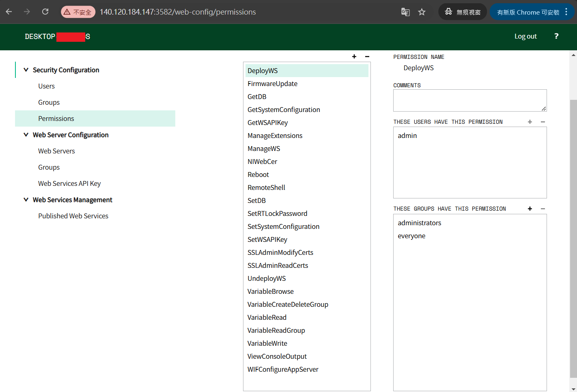This screenshot has width=577, height=392.
Task: Collapse the Security Configuration section
Action: [26, 70]
